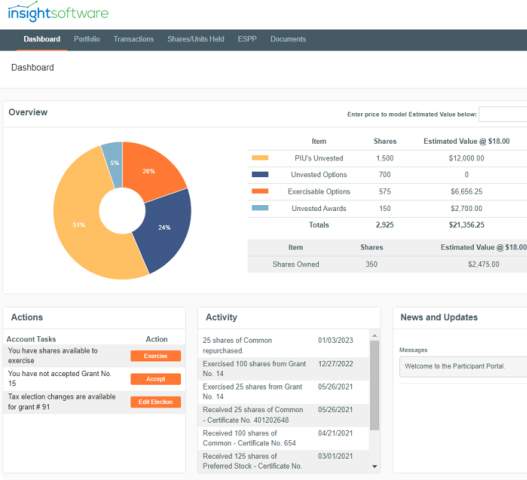Click the 01/03/2023 activity date
The height and width of the screenshot is (480, 527).
(x=335, y=340)
